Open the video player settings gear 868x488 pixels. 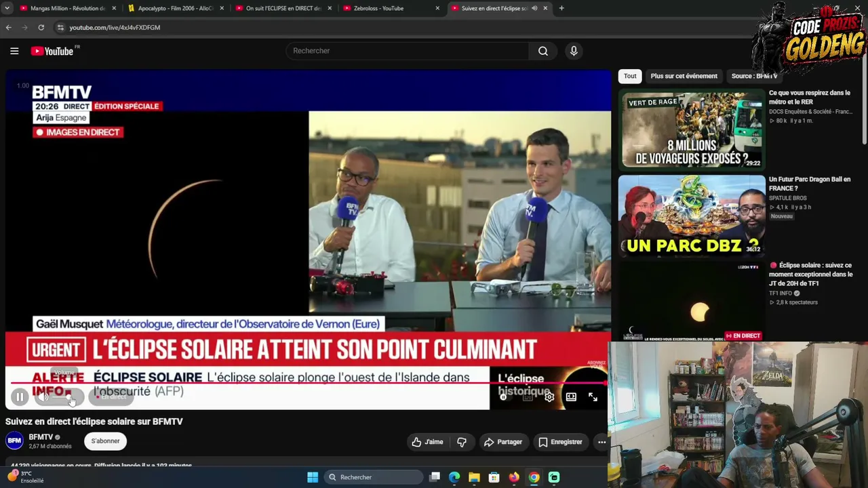click(549, 397)
